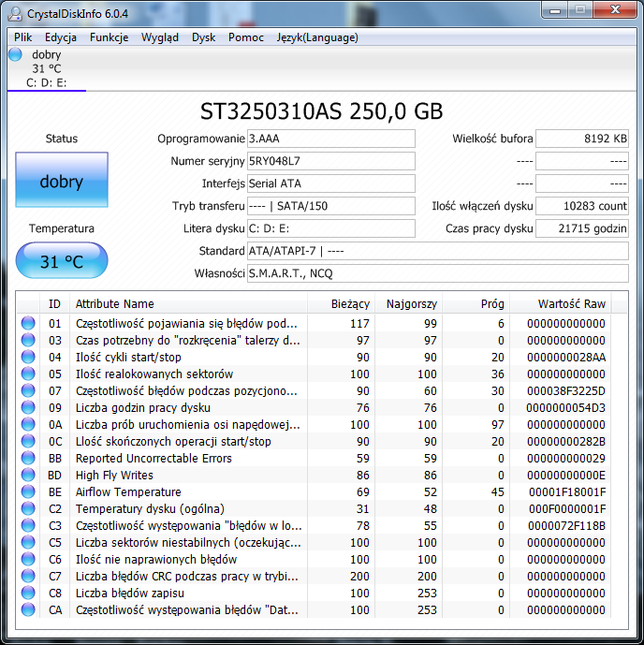This screenshot has height=645, width=644.
Task: Click status orb for attribute C5
Action: coord(28,543)
